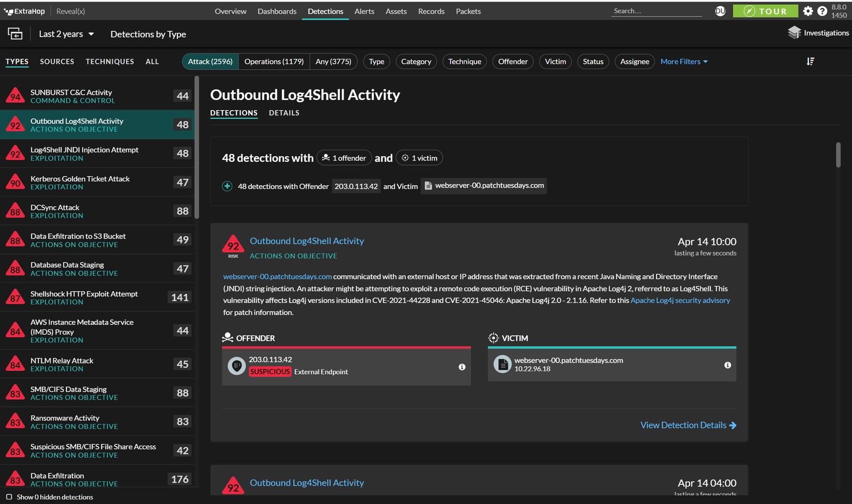Click the AWS IMDS Proxy risk 84 icon

(x=15, y=331)
